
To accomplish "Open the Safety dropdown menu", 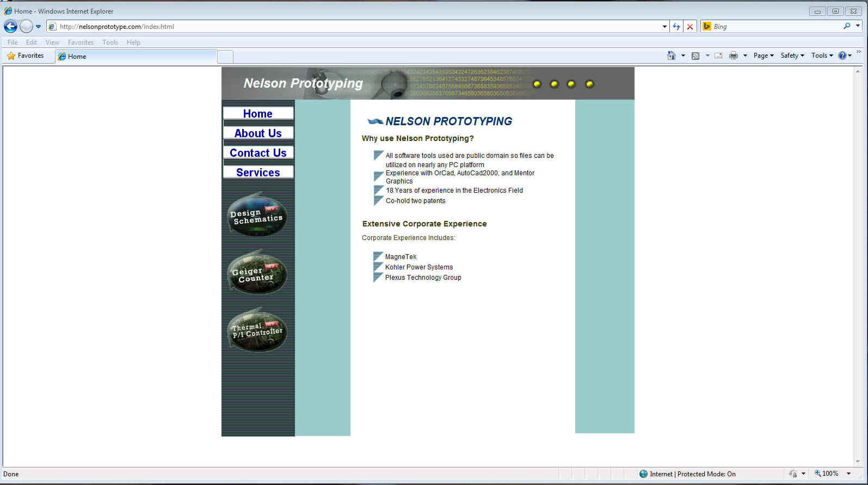I will (792, 56).
